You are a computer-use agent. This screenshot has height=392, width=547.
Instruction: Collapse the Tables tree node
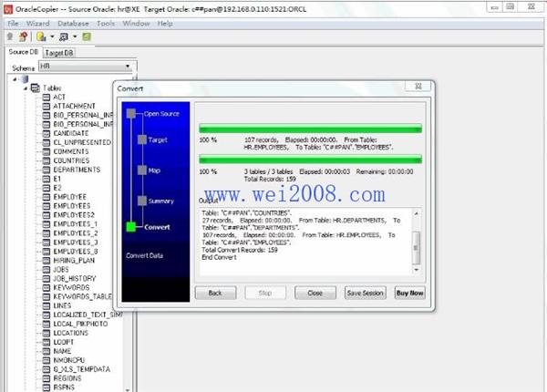click(x=26, y=88)
